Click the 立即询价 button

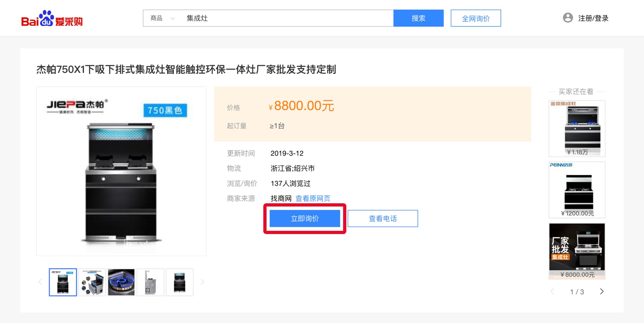click(304, 218)
